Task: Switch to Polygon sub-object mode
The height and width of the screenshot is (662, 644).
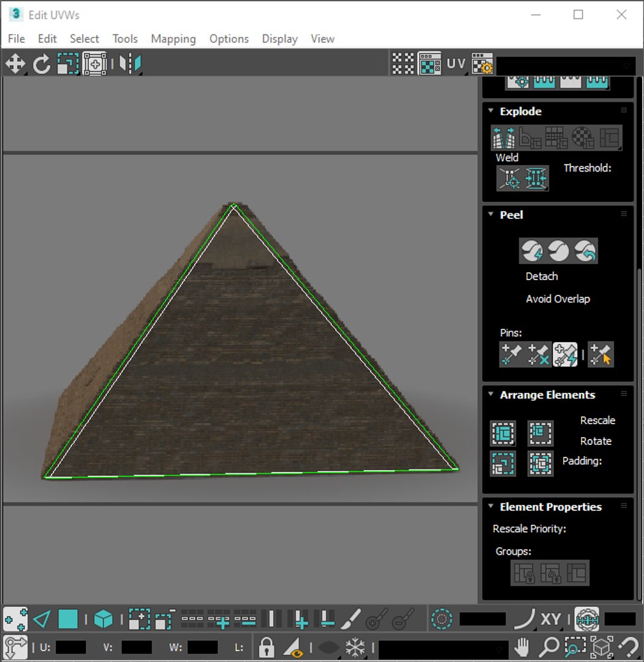Action: tap(68, 619)
